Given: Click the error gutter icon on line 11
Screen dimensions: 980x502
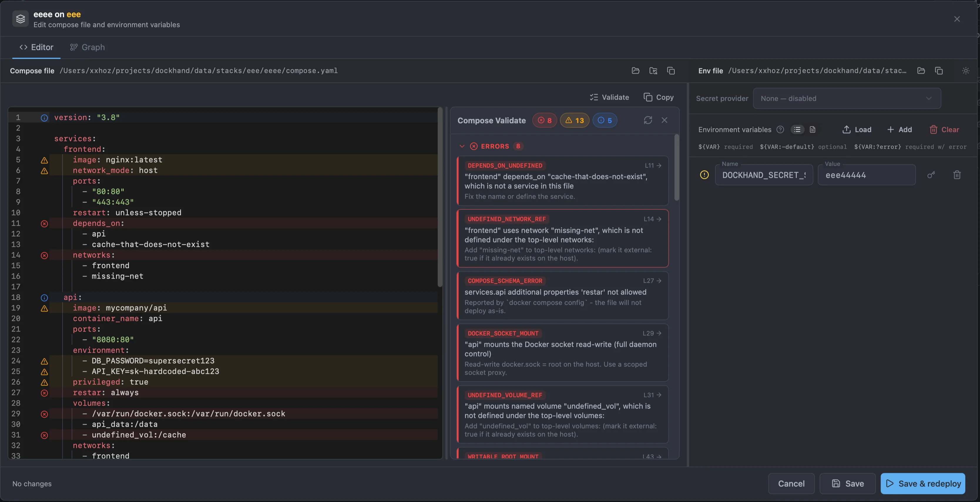Looking at the screenshot, I should pos(45,224).
